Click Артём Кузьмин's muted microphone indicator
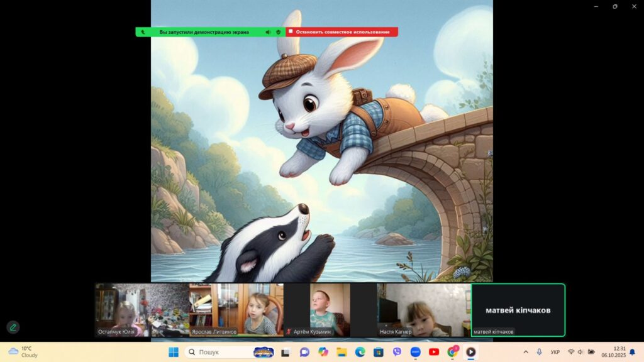Image resolution: width=644 pixels, height=362 pixels. [x=289, y=332]
